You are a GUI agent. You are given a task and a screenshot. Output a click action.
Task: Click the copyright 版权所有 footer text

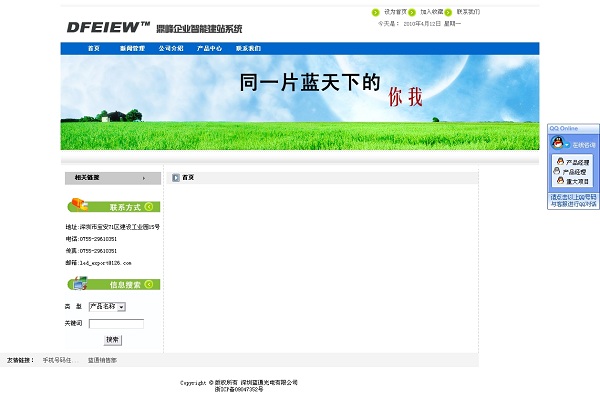[239, 382]
